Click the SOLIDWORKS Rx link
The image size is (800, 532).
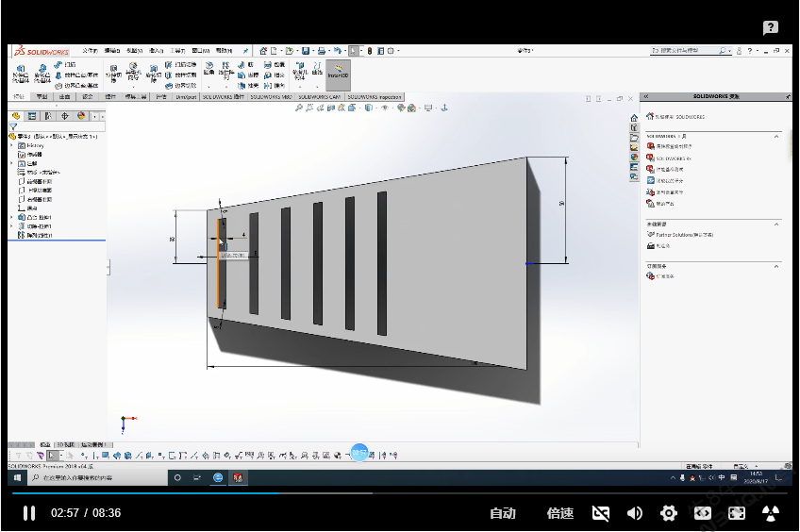pyautogui.click(x=673, y=158)
